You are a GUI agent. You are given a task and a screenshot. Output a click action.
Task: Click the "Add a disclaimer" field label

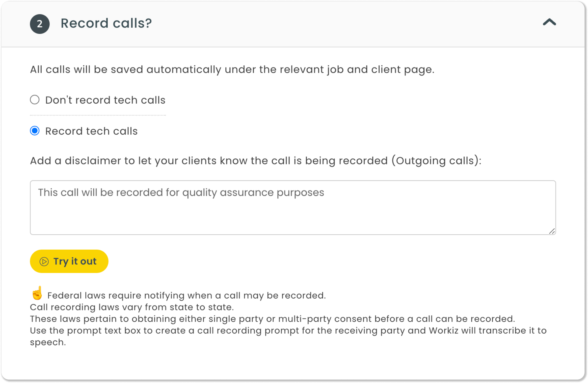click(256, 161)
